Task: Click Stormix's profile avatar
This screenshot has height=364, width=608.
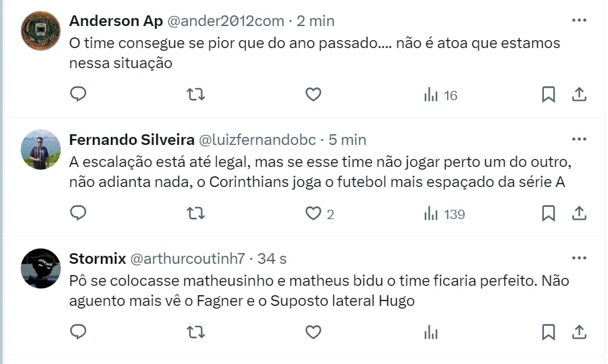Action: tap(41, 268)
